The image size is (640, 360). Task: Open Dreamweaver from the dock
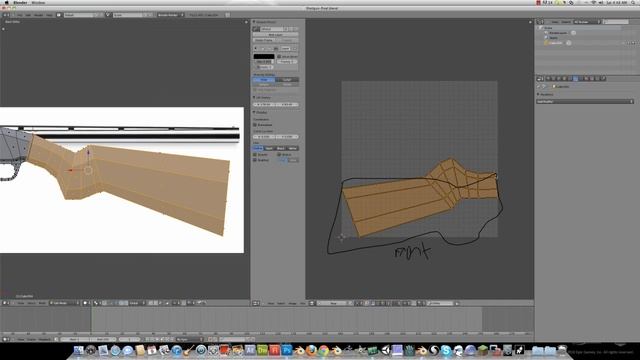[262, 350]
